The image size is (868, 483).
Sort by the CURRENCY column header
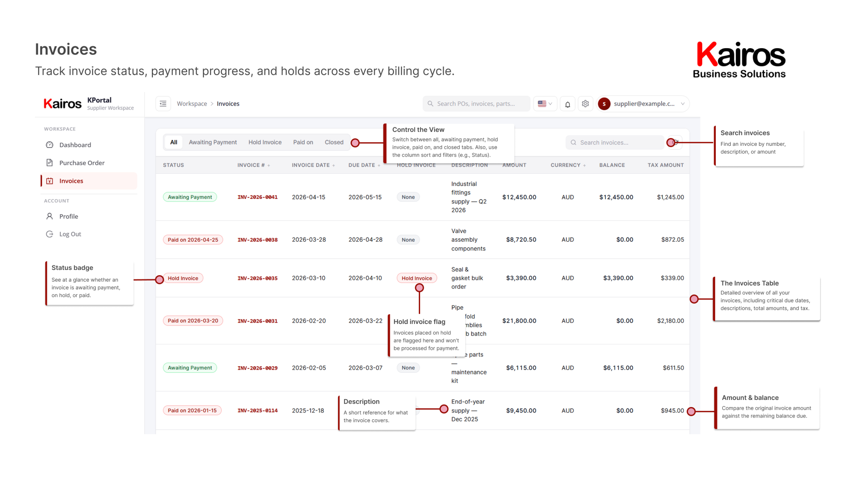click(x=568, y=165)
